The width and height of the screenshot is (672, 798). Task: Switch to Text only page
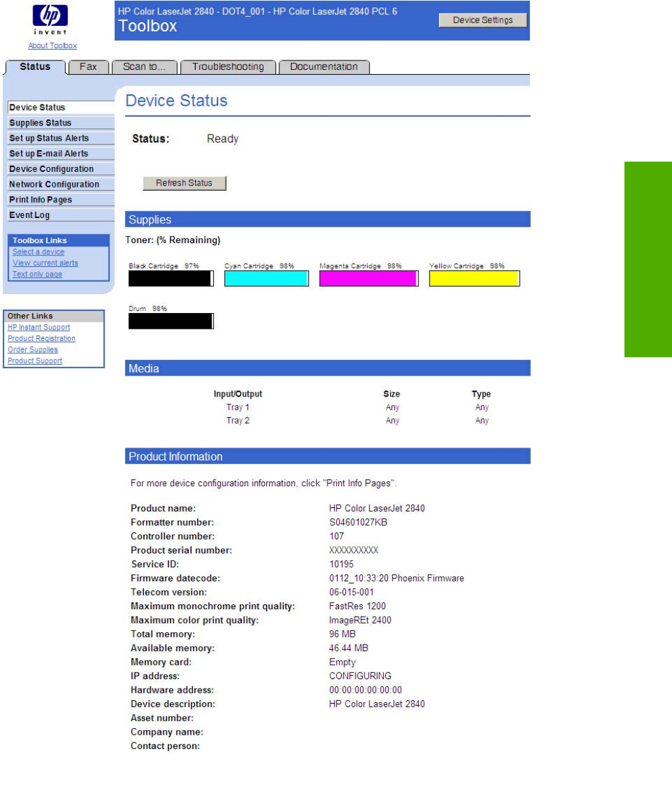[37, 274]
